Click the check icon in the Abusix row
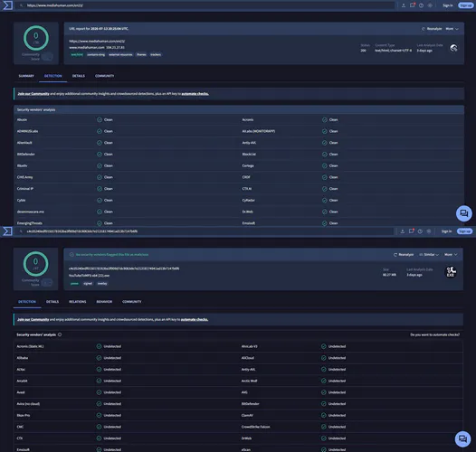This screenshot has width=476, height=452. point(100,120)
